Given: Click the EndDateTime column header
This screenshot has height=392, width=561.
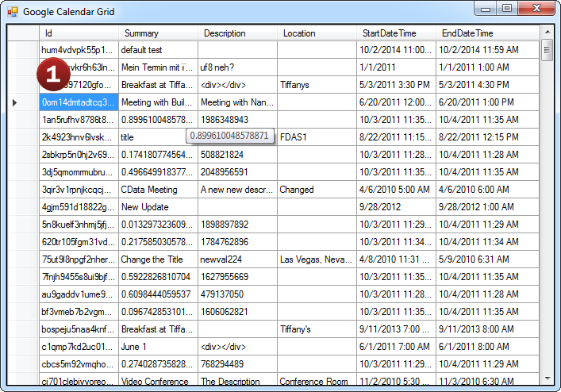Looking at the screenshot, I should pos(486,33).
